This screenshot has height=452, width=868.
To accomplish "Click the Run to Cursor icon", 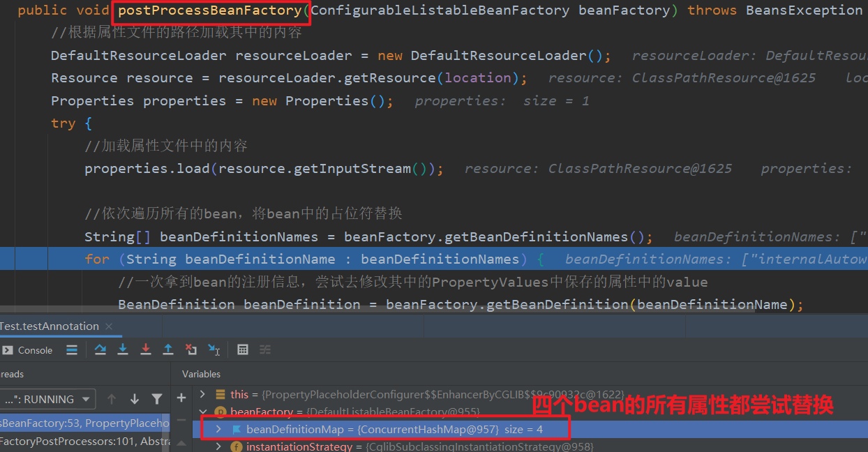I will click(214, 349).
